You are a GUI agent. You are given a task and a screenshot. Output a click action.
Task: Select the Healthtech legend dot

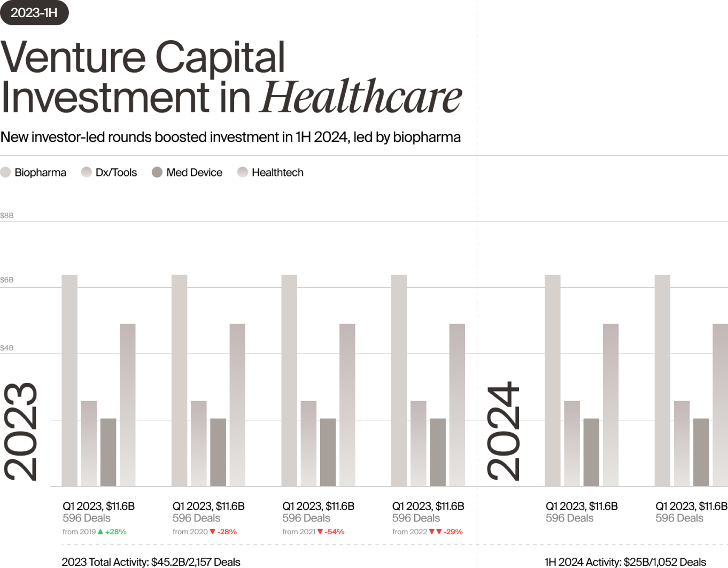coord(243,172)
